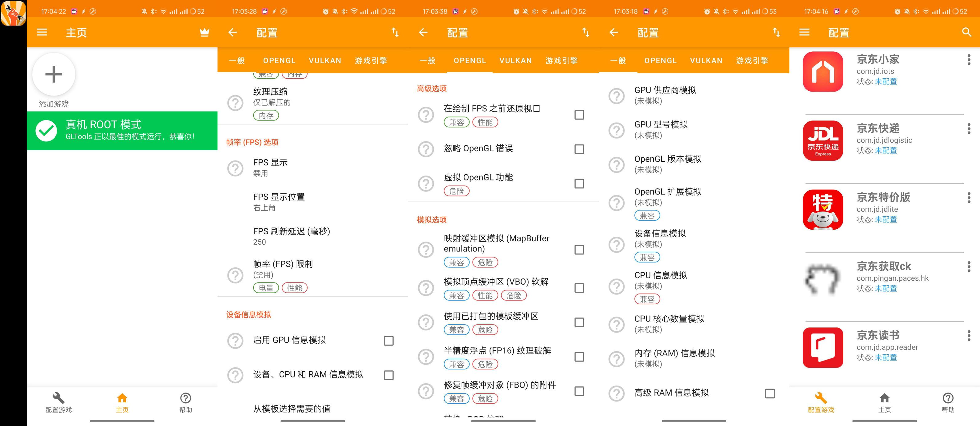980x426 pixels.
Task: Enable 虚拟 OpenGL 功能 checkbox
Action: tap(579, 184)
